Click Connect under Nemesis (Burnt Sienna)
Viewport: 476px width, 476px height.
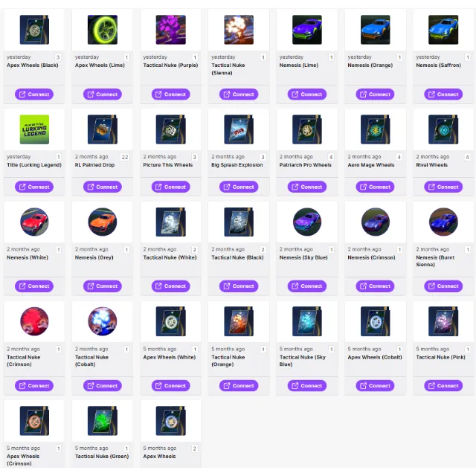pyautogui.click(x=443, y=286)
